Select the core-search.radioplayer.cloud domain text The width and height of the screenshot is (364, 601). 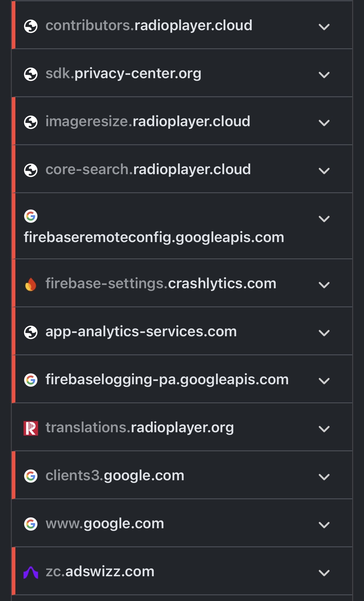[x=148, y=169]
